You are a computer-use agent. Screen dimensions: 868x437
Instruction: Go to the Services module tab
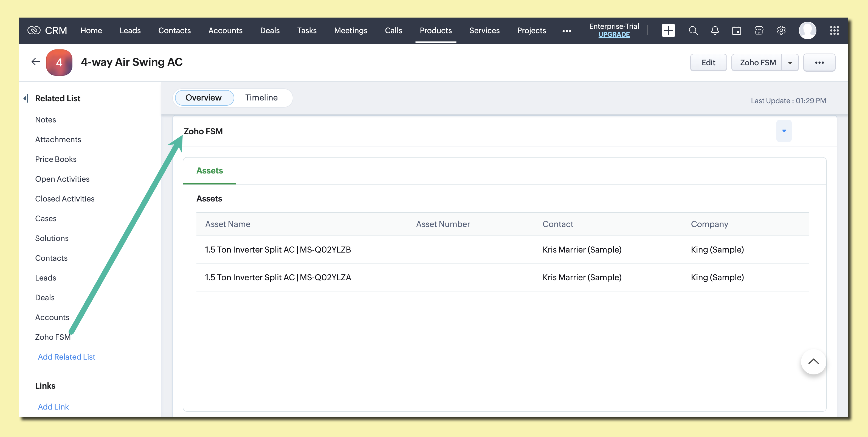(x=484, y=30)
